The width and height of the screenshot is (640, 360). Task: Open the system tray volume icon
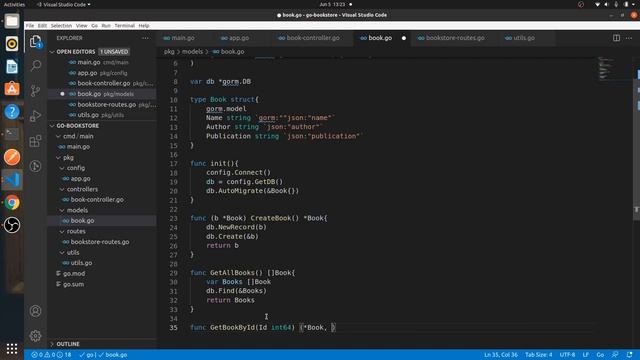pos(607,4)
